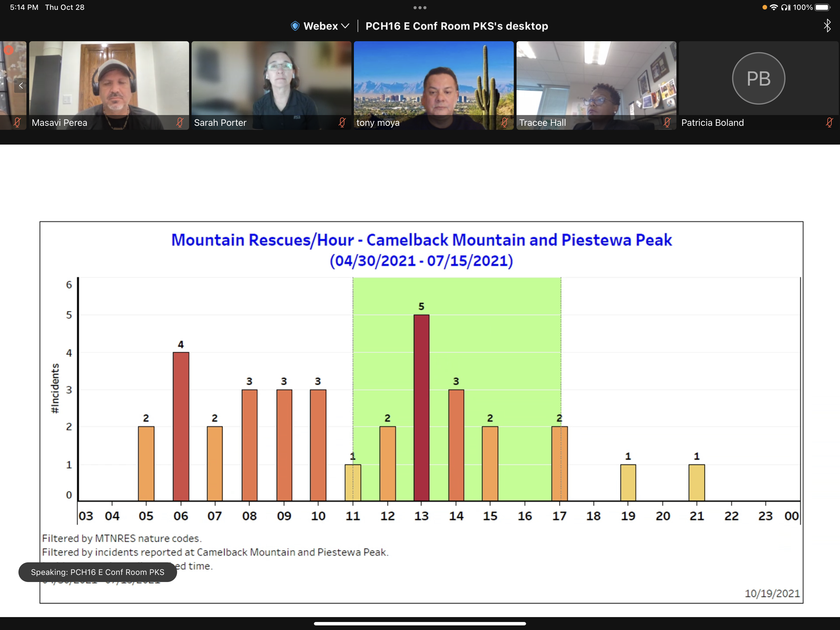Click tony moya's muted microphone icon
The image size is (840, 630).
click(x=504, y=122)
